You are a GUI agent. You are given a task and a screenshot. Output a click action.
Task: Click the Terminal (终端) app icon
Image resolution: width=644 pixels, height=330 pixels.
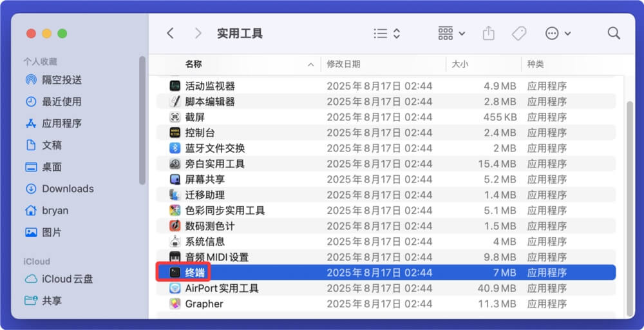(x=175, y=273)
